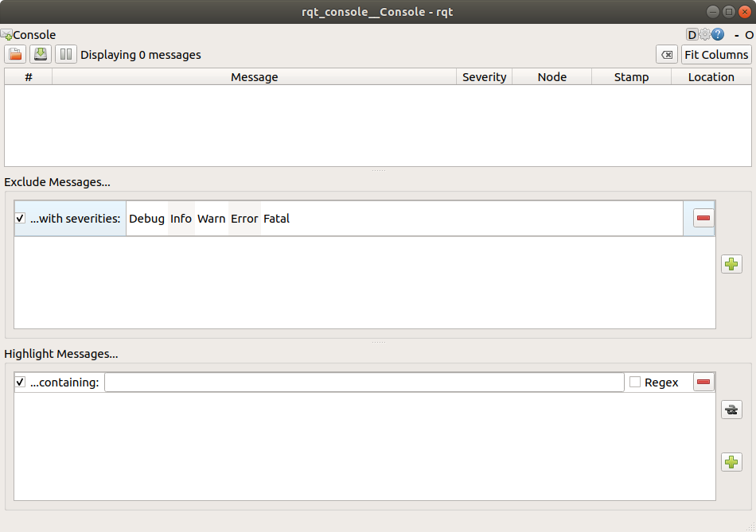This screenshot has height=532, width=756.
Task: Remove the containing highlight filter
Action: point(703,382)
